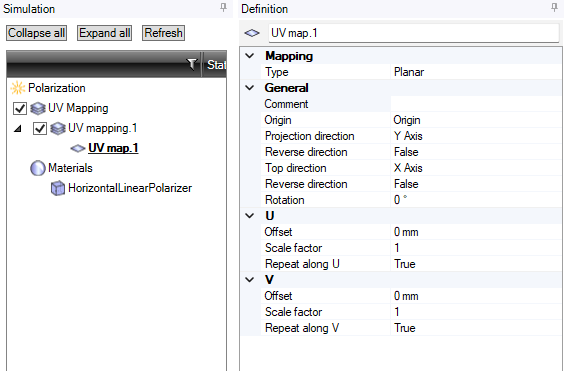564x371 pixels.
Task: Open the filter icon in tree header
Action: tap(192, 64)
